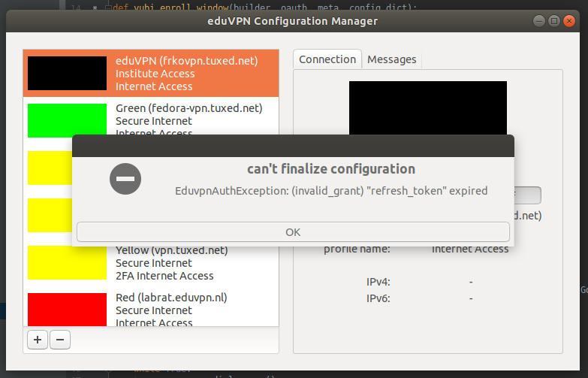Screen dimensions: 588x378
Task: Click the IPv4 label
Action: [378, 282]
